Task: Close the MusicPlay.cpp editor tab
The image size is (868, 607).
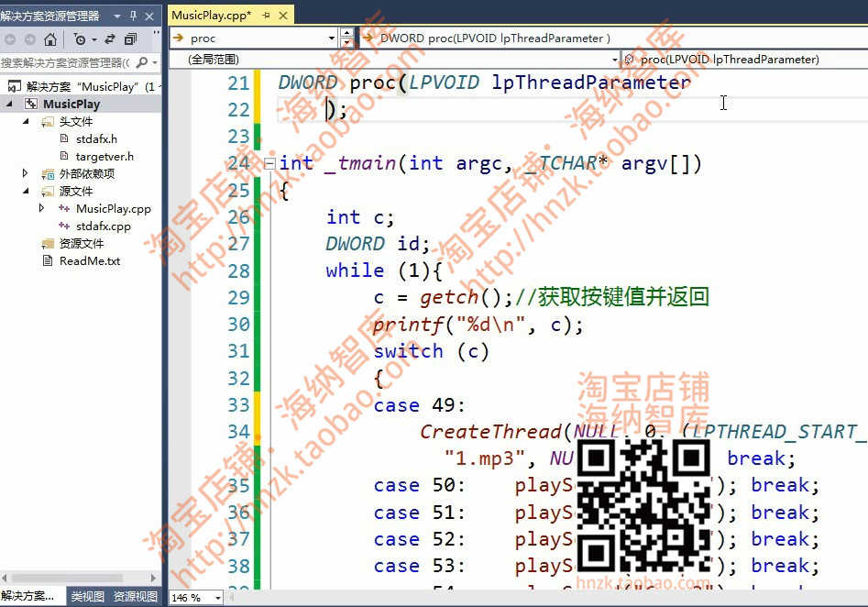Action: tap(283, 16)
